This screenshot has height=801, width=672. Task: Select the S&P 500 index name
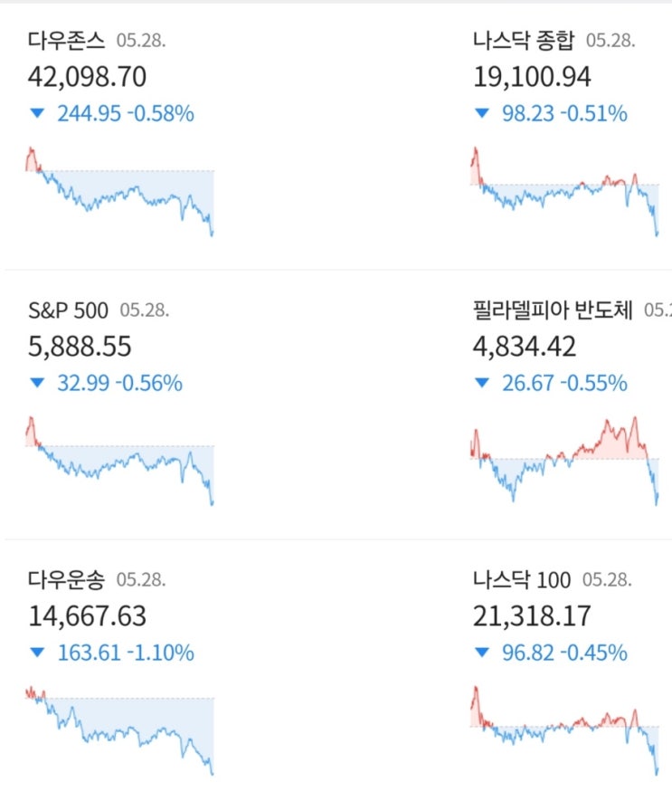68,310
